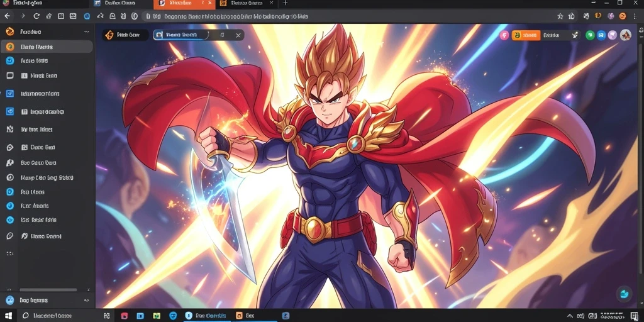Reload the page with the refresh icon

[36, 16]
